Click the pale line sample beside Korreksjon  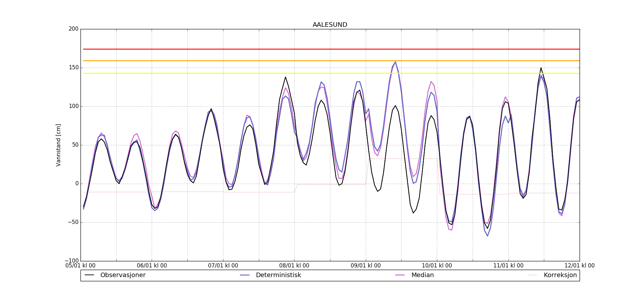click(533, 275)
